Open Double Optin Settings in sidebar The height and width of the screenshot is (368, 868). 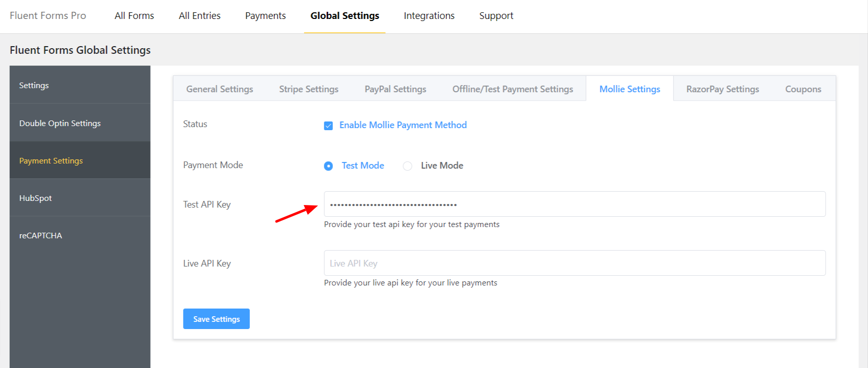[x=80, y=123]
